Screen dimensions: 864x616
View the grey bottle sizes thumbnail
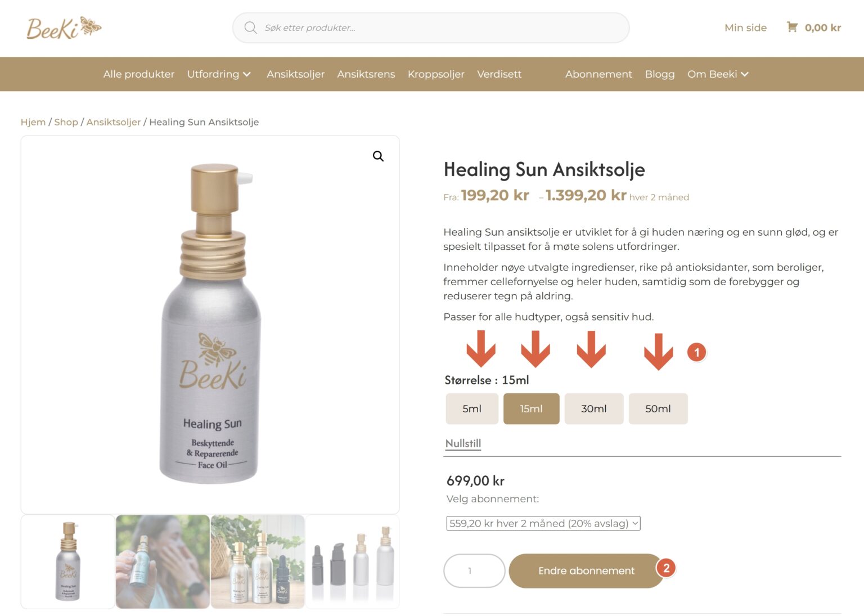353,561
